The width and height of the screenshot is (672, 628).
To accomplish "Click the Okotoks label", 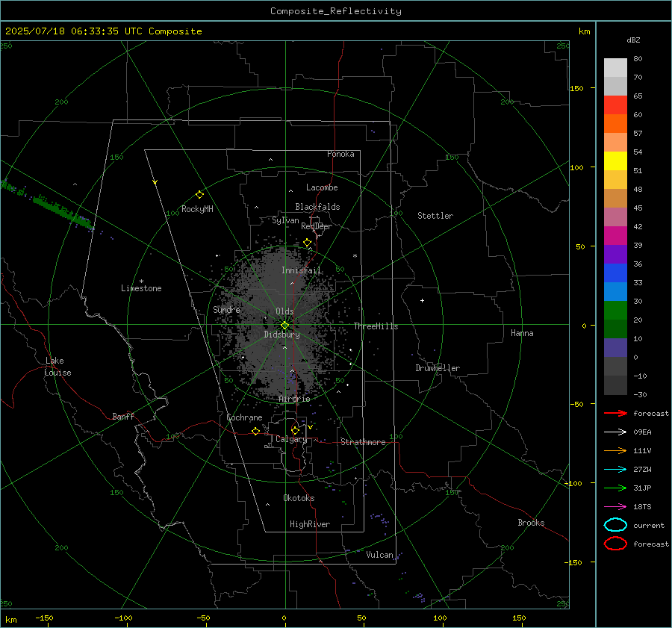I will click(299, 498).
